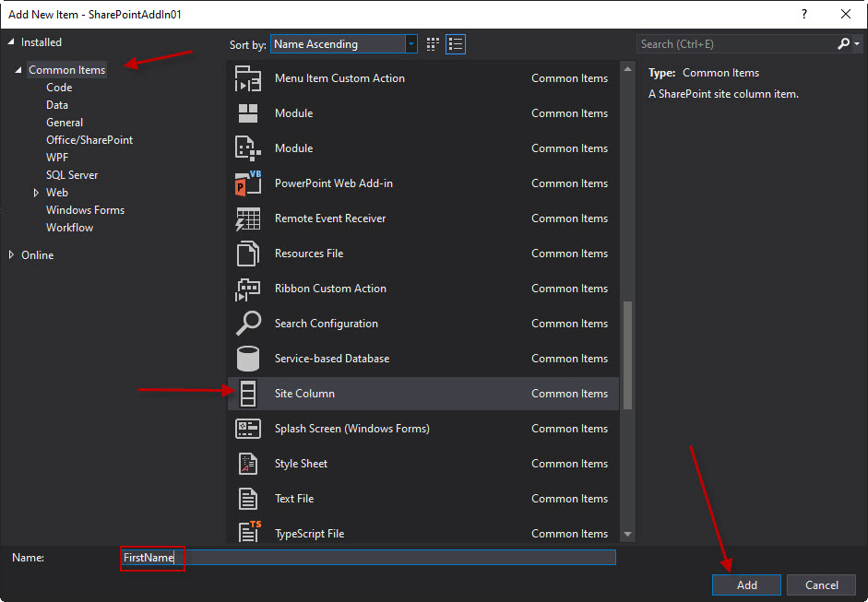The image size is (868, 602).
Task: Click the Text File icon
Action: (x=248, y=499)
